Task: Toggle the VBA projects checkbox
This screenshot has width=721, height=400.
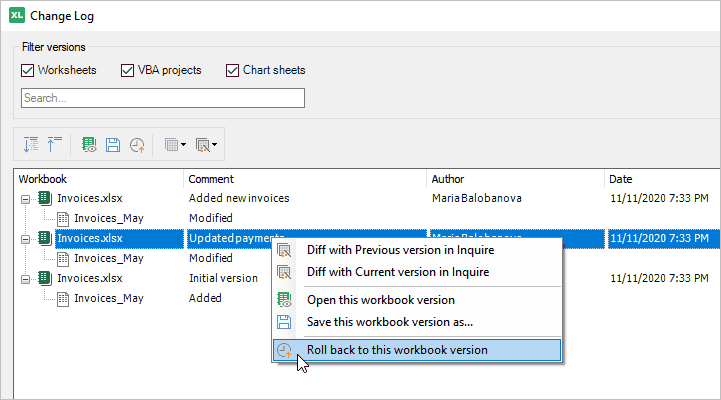Action: click(x=127, y=70)
